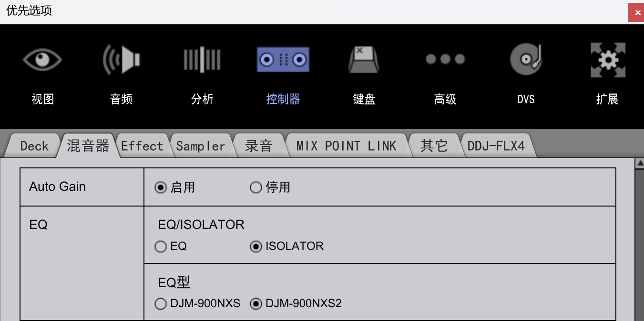The width and height of the screenshot is (644, 321).
Task: Select the 音频 speaker icon
Action: coord(122,60)
